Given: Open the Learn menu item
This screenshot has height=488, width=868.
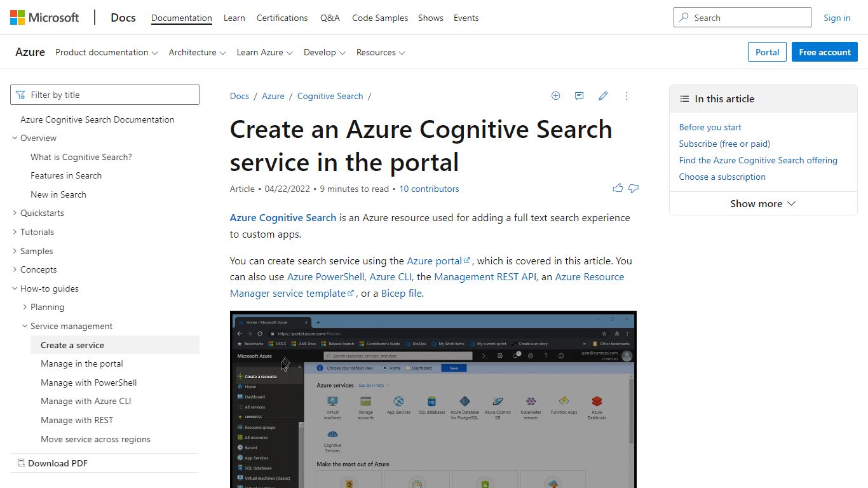Looking at the screenshot, I should 234,18.
